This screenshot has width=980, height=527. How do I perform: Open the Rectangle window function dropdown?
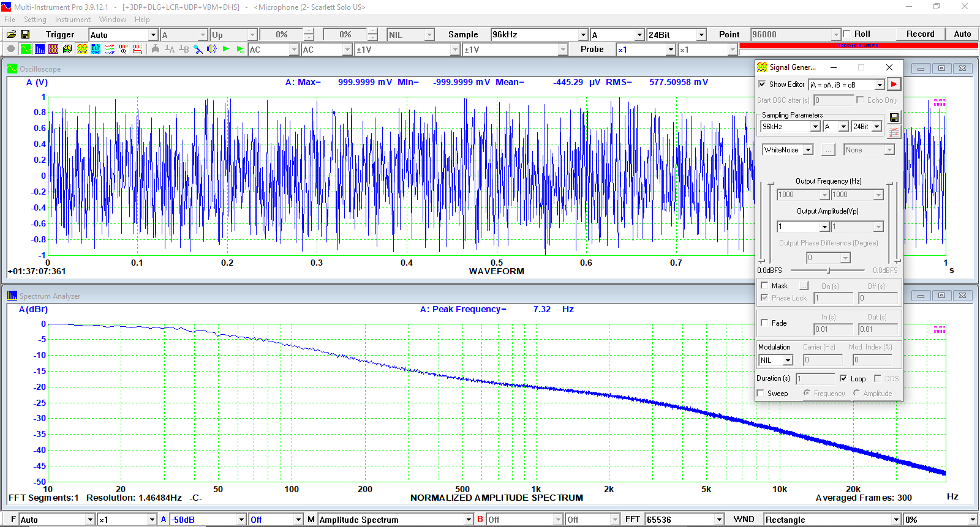click(896, 520)
